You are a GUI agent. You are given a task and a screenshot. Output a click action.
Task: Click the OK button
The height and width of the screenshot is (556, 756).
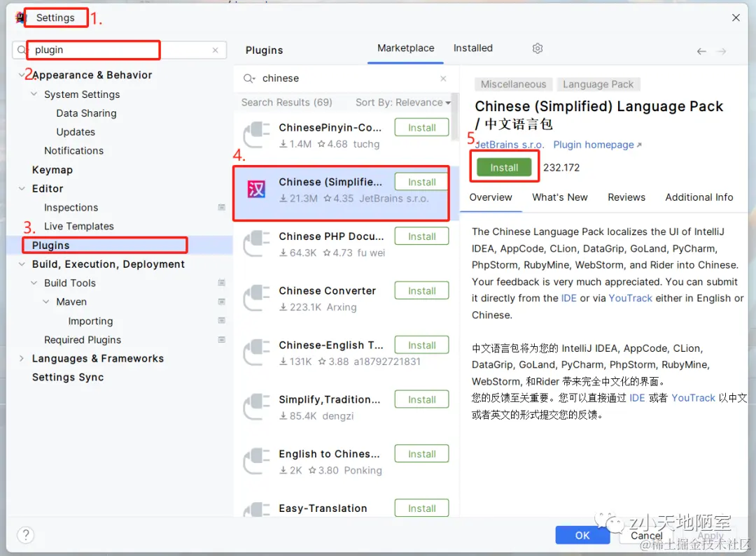pyautogui.click(x=582, y=535)
